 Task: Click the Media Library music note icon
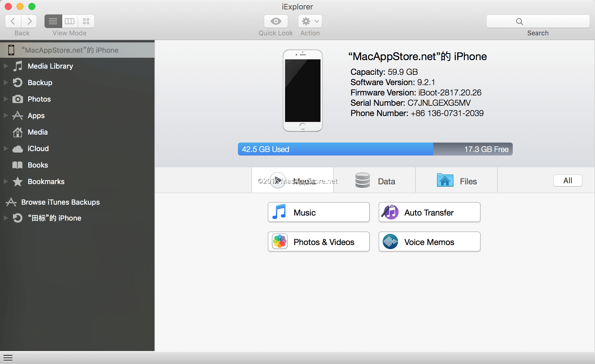point(18,66)
